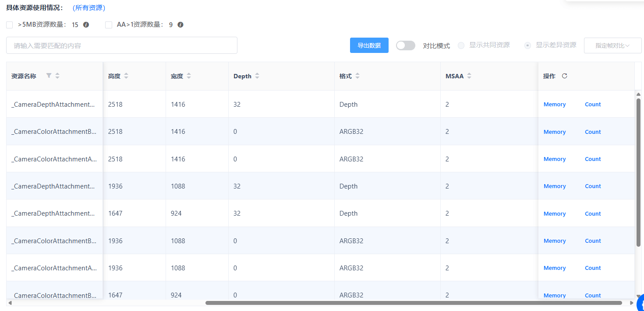Open the 指定帧对比 dropdown
The height and width of the screenshot is (311, 644).
pos(612,45)
